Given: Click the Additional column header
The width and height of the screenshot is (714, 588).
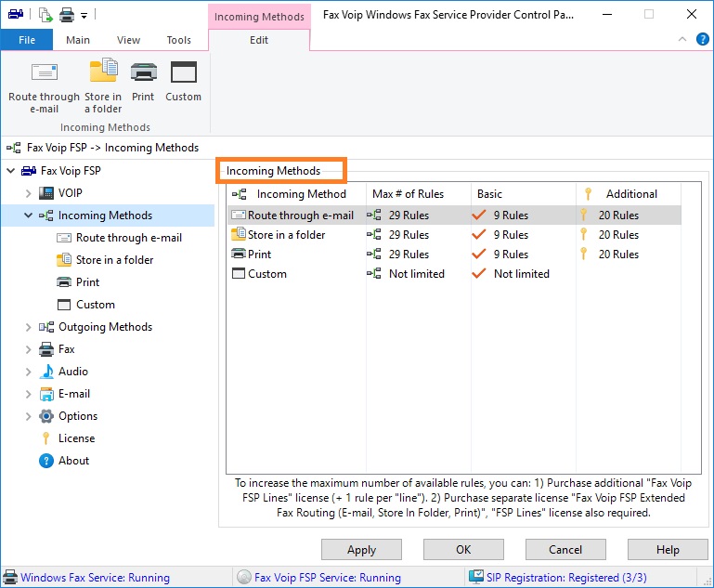Looking at the screenshot, I should pos(629,194).
